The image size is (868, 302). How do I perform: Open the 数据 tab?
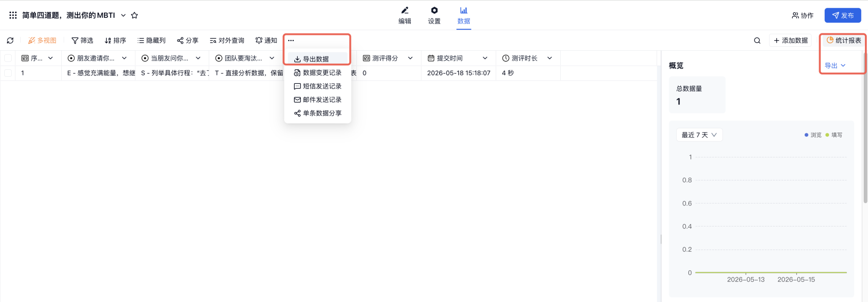[x=464, y=16]
